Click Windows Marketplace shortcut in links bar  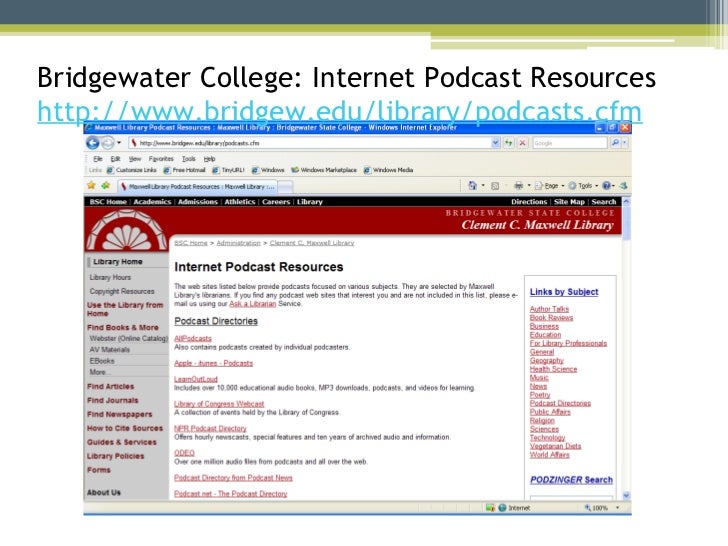(x=324, y=170)
